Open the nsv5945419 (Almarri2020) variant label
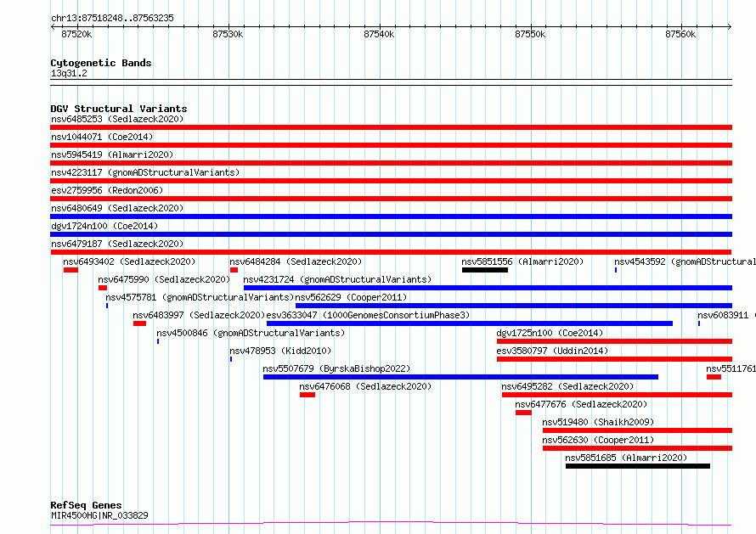 point(112,155)
